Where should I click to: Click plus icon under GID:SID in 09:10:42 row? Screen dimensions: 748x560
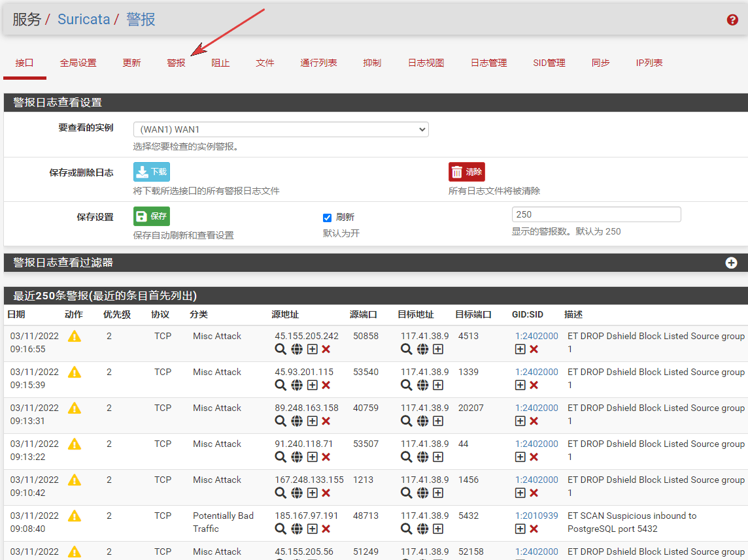[x=520, y=493]
